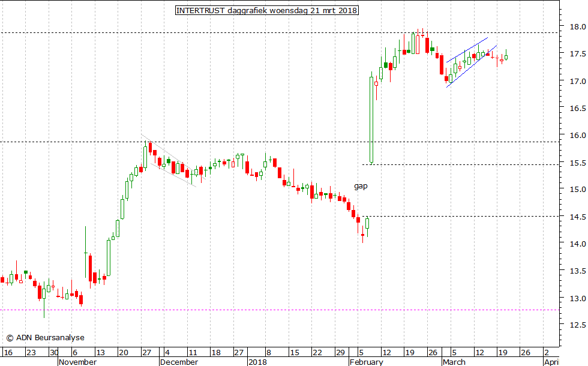The image size is (588, 366).
Task: Click the tall green gap-up candle in February
Action: pyautogui.click(x=371, y=120)
